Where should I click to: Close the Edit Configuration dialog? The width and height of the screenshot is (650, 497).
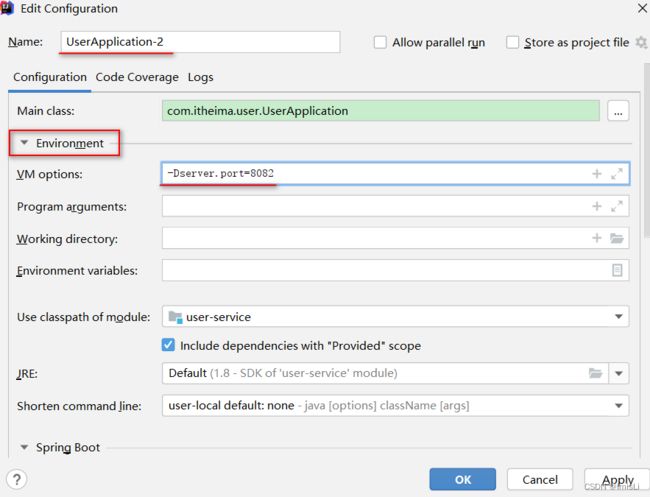click(642, 8)
